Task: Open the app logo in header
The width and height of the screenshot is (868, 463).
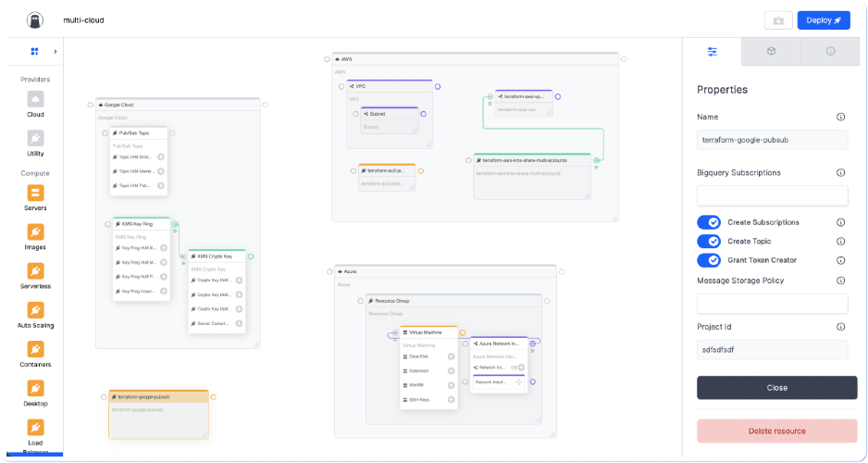Action: click(x=35, y=20)
